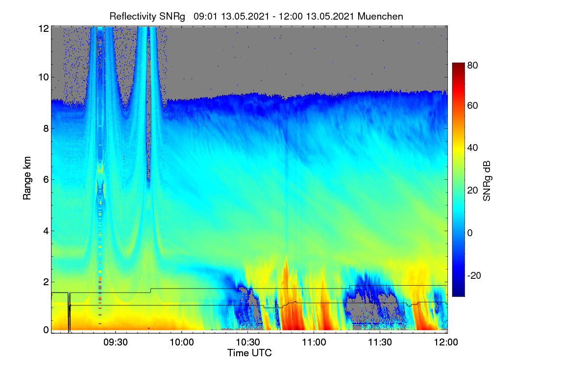This screenshot has width=588, height=392.
Task: Click the 10:00 time tick label
Action: [182, 343]
